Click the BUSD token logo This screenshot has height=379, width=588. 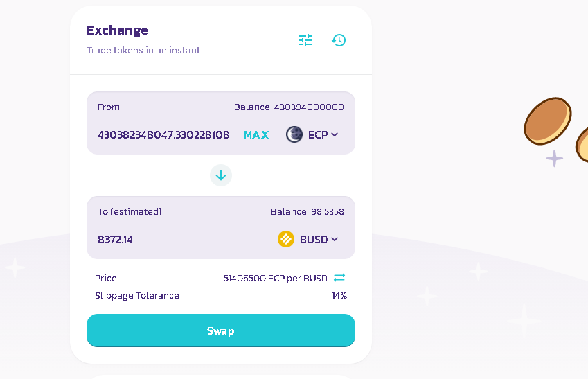(286, 239)
